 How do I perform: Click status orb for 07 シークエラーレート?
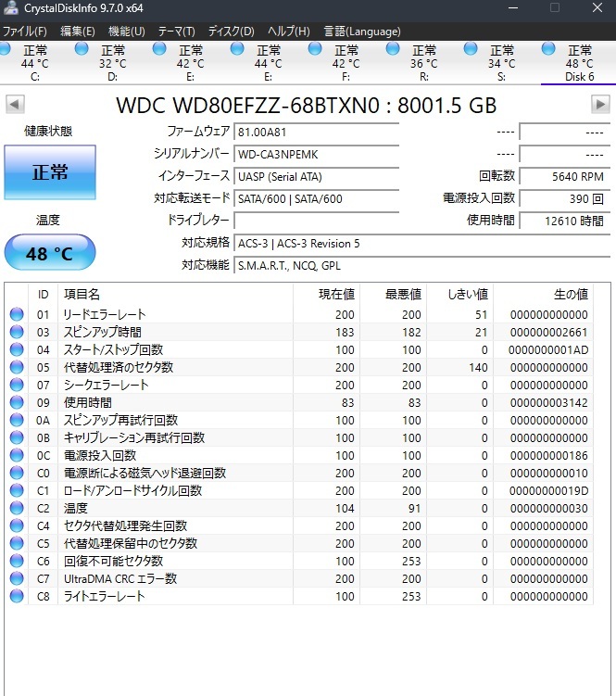(x=17, y=385)
